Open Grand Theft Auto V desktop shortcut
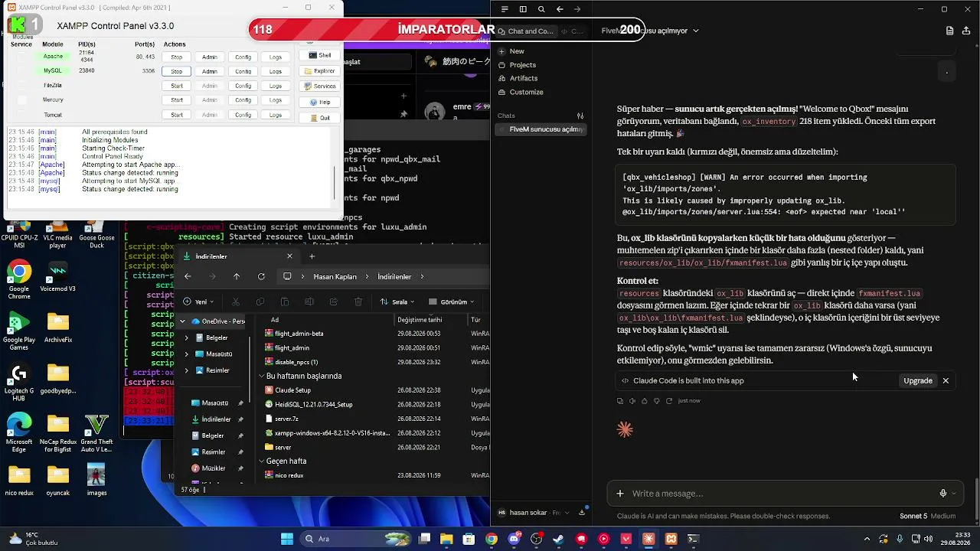Screen dimensions: 980x551 (x=96, y=433)
